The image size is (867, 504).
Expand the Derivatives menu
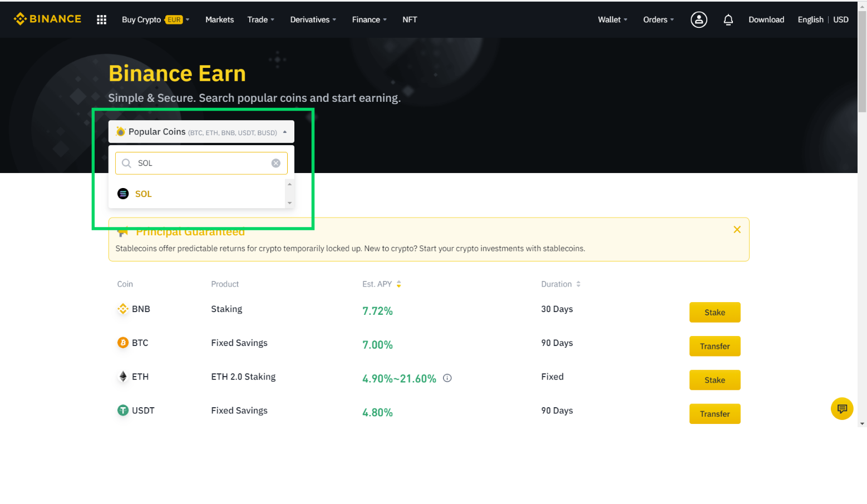coord(313,19)
